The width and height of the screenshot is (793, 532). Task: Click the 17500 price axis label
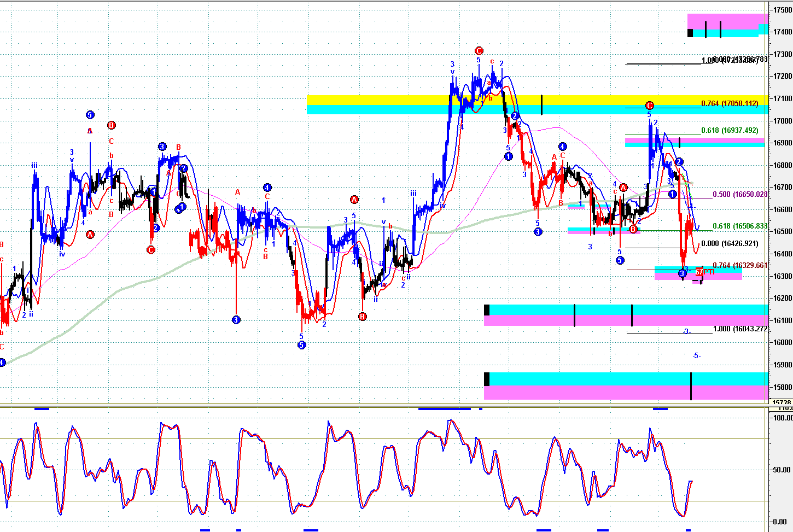783,10
